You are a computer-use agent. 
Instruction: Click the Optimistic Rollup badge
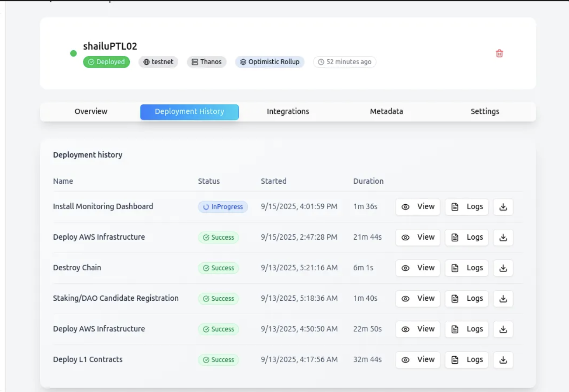(x=270, y=62)
